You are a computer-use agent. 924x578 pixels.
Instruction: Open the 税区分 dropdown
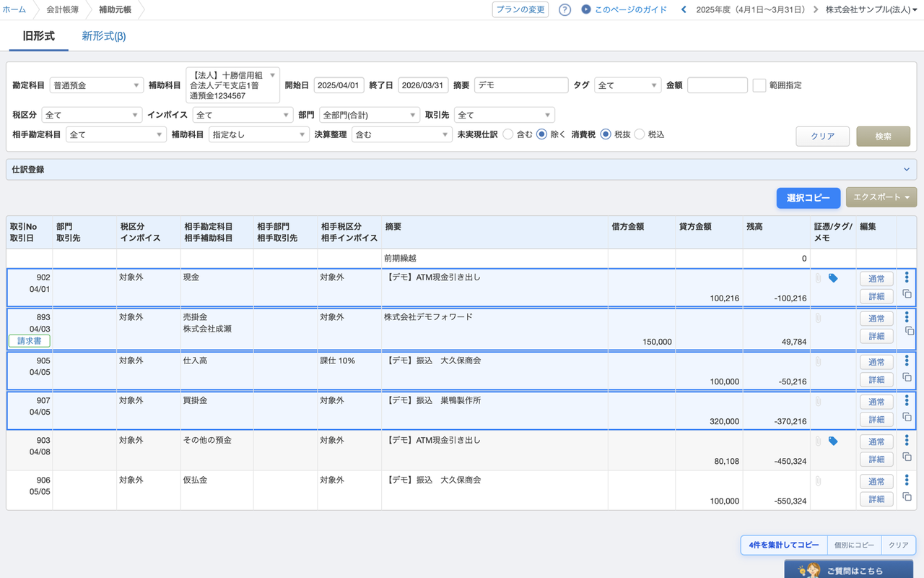pyautogui.click(x=92, y=115)
